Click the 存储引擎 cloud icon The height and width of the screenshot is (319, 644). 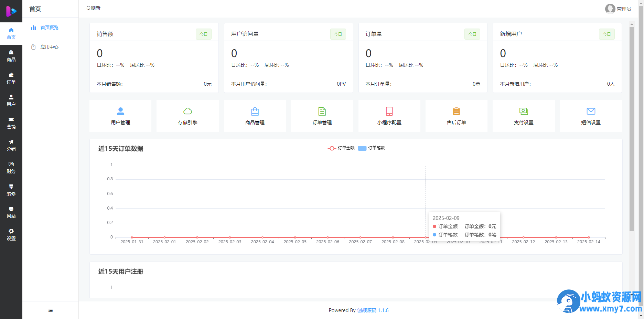tap(187, 111)
